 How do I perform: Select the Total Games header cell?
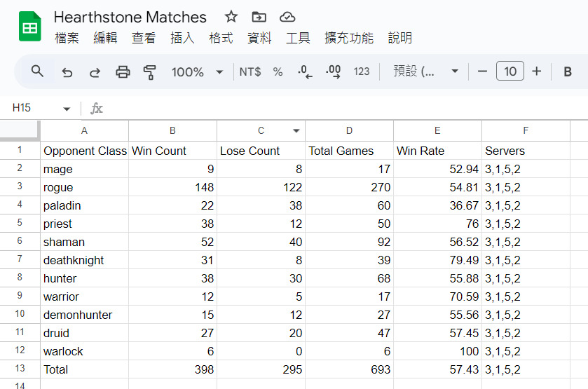coord(349,151)
